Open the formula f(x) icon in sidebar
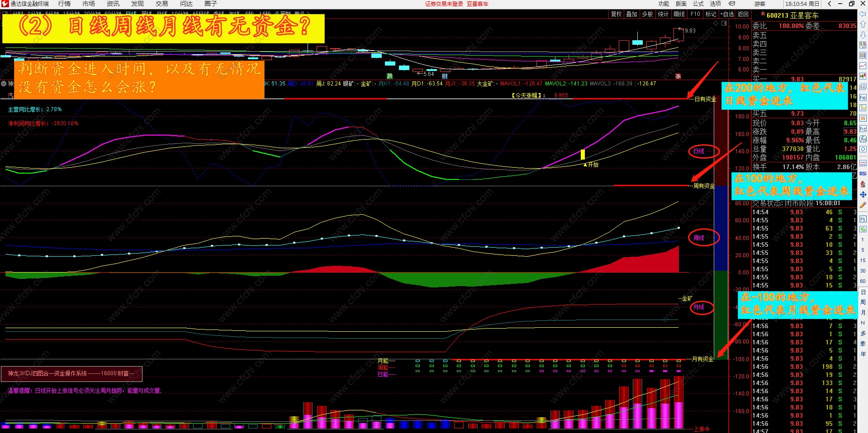 pyautogui.click(x=863, y=139)
